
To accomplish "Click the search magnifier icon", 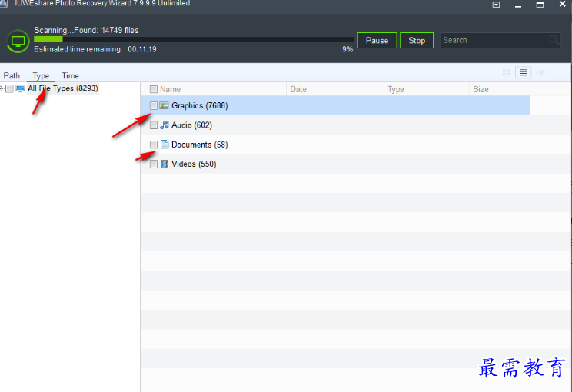I will (x=554, y=40).
